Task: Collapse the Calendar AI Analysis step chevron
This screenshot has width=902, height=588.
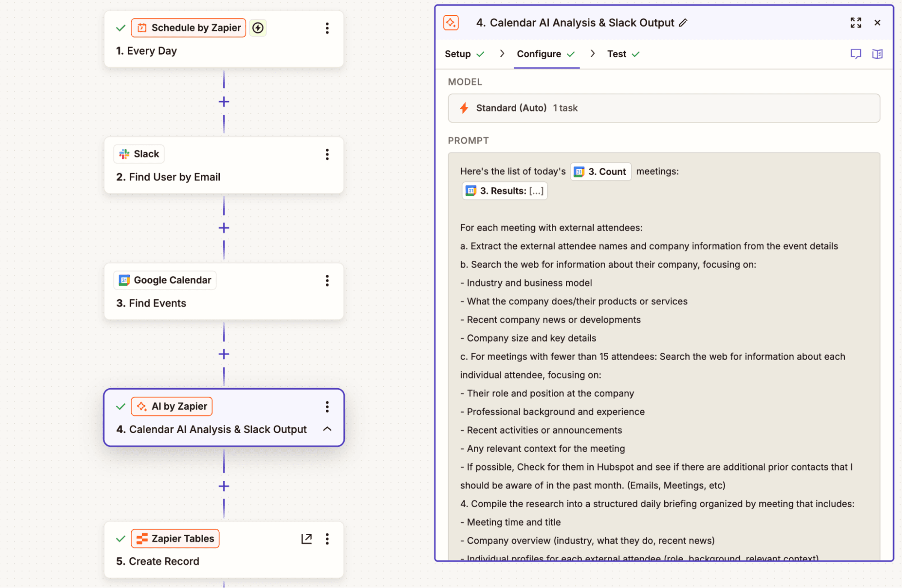Action: point(328,430)
